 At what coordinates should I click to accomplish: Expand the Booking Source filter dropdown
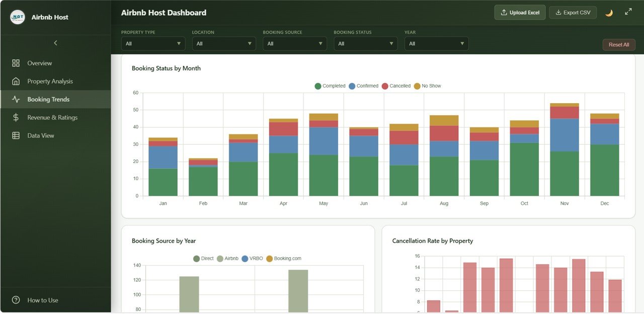click(295, 44)
